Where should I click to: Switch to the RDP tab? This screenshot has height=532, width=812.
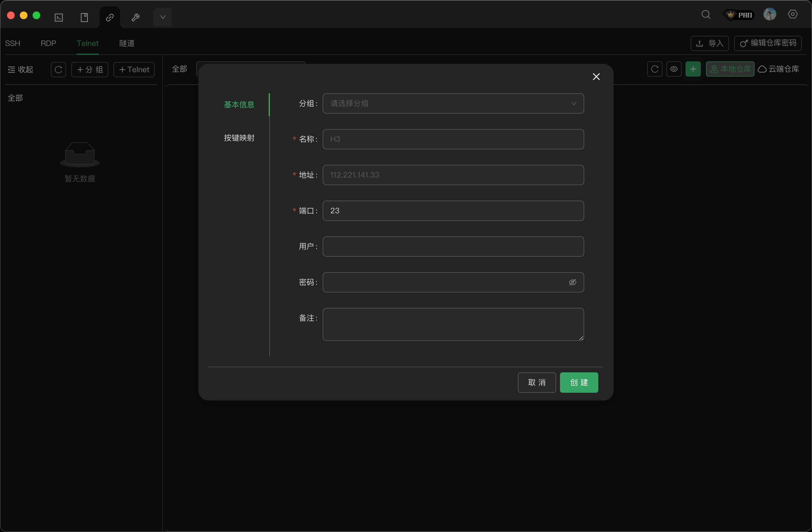[x=48, y=43]
